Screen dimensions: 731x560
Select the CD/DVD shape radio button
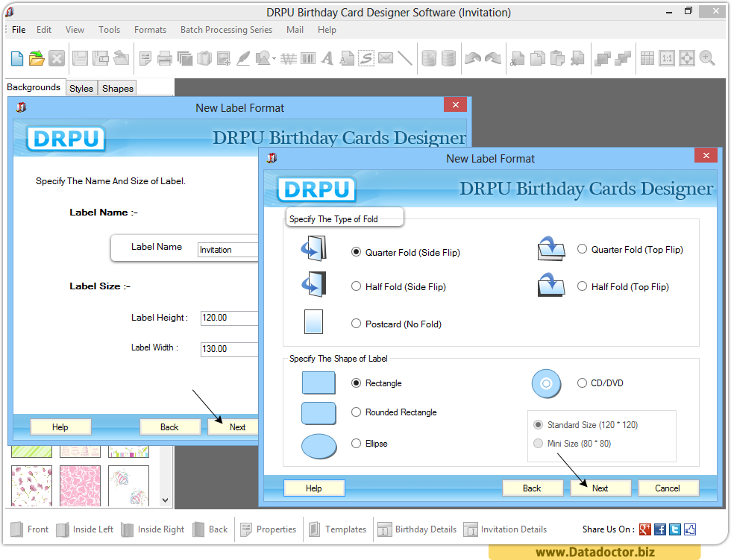tap(582, 383)
